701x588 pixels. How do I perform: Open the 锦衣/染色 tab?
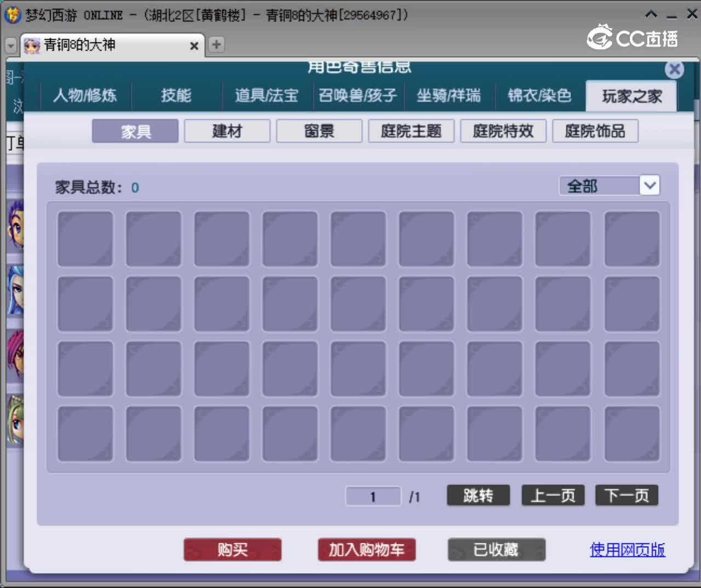point(539,96)
